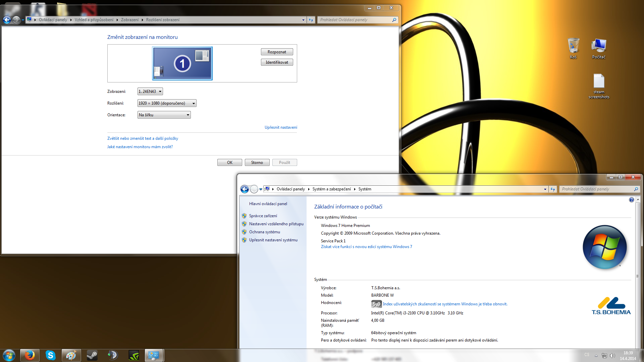Expand the Zobrazení monitor dropdown

150,92
